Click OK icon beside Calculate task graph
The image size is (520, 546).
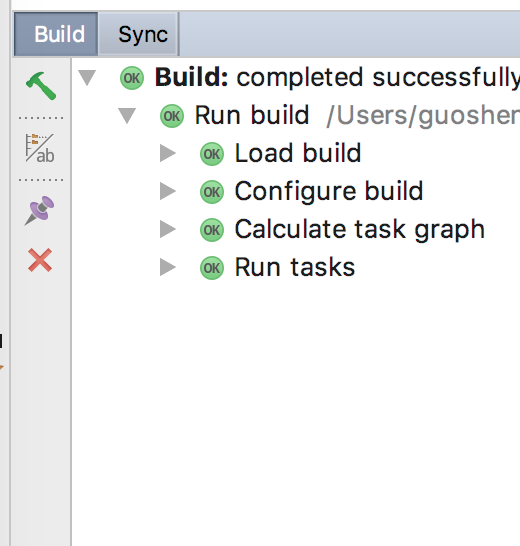pos(212,230)
